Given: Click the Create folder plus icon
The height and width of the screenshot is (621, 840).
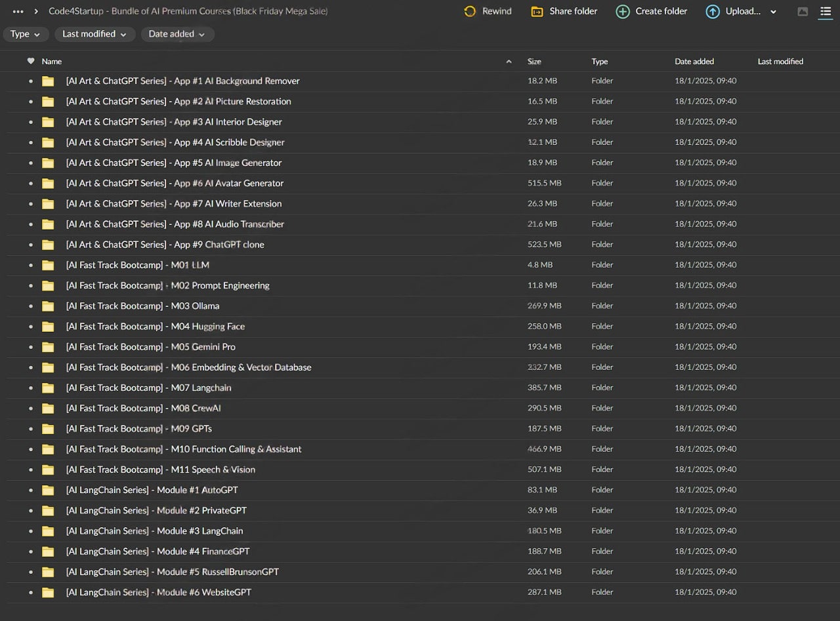Looking at the screenshot, I should point(623,11).
